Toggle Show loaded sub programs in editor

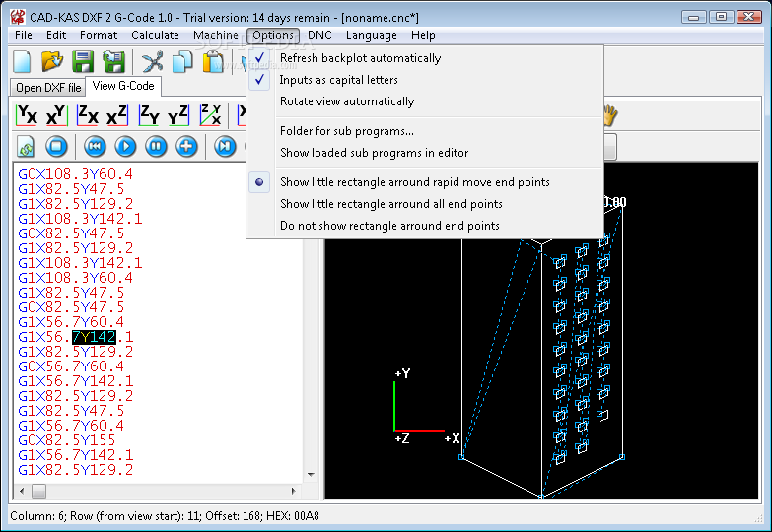[x=425, y=153]
